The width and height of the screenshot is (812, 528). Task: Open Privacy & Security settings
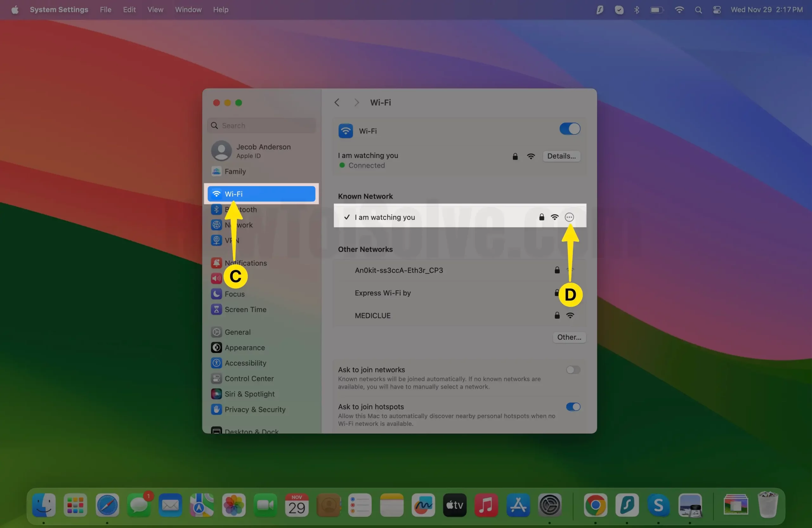254,409
